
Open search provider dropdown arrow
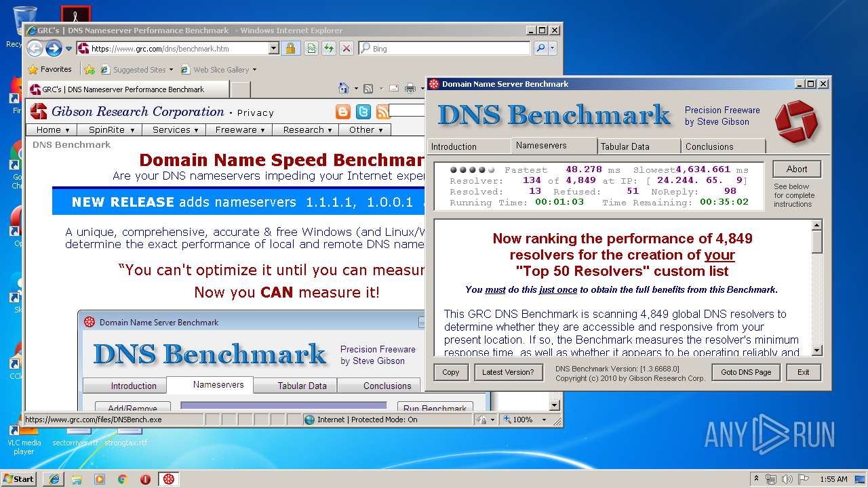pyautogui.click(x=552, y=48)
